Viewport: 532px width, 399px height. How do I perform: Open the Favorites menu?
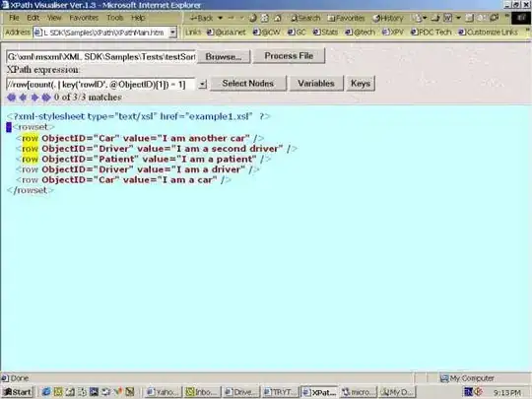tap(84, 18)
